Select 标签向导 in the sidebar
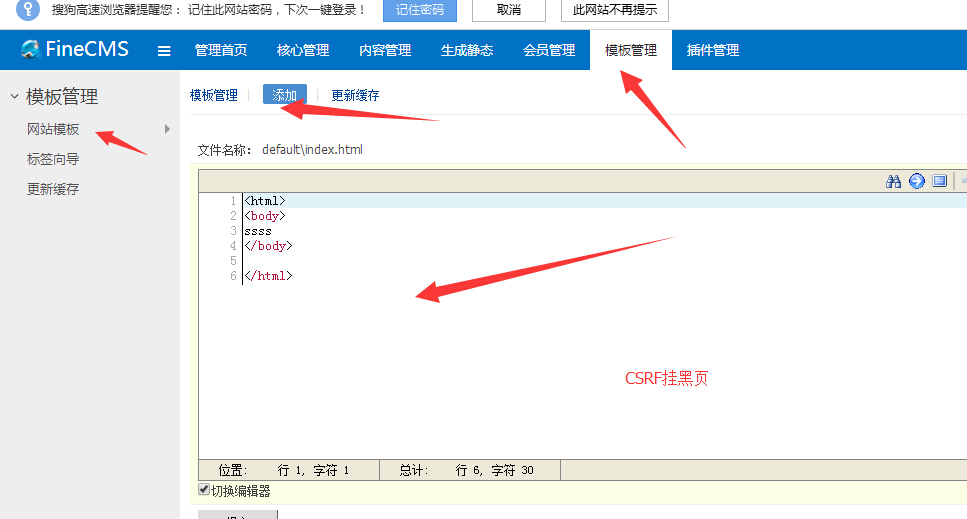 tap(53, 159)
